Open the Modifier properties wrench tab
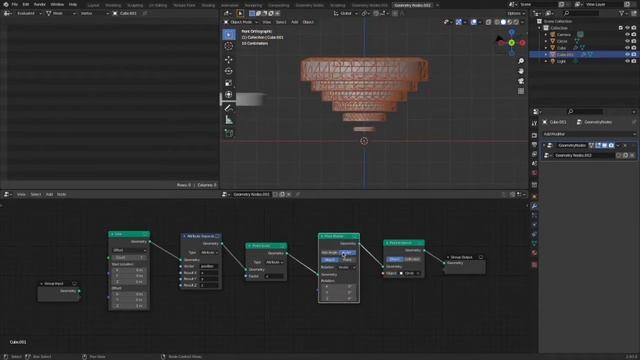This screenshot has height=360, width=640. (x=534, y=206)
